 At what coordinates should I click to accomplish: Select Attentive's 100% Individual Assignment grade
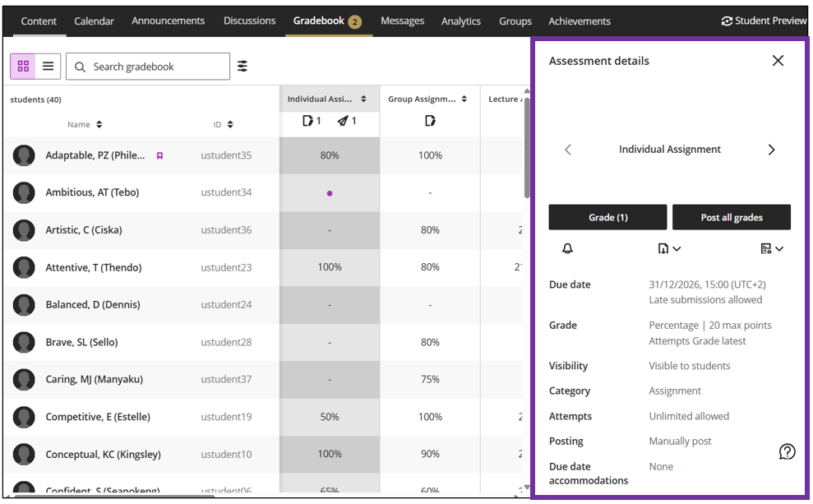330,267
